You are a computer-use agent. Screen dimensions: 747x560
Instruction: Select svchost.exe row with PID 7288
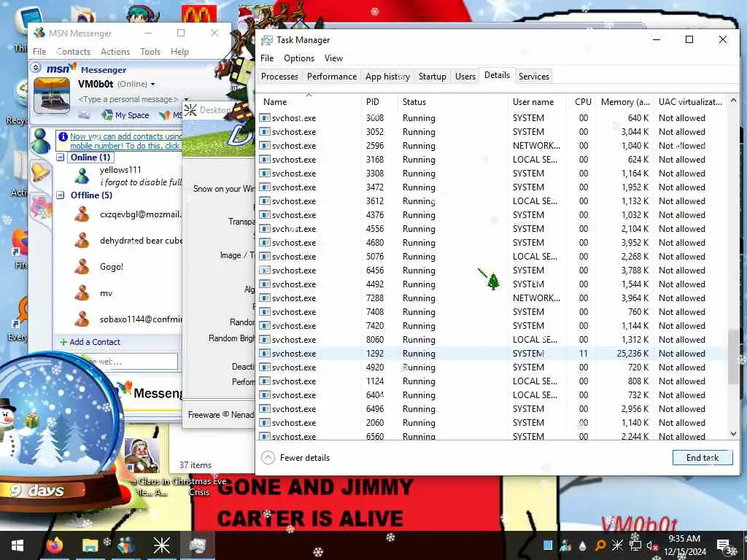[x=492, y=298]
